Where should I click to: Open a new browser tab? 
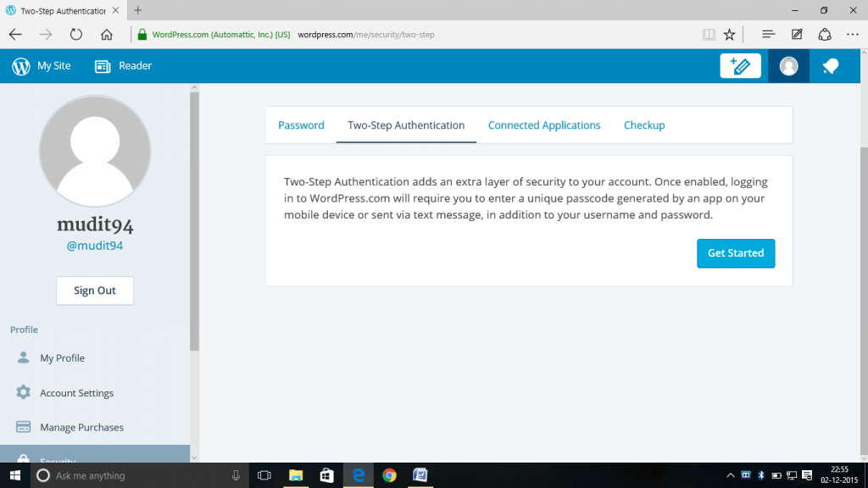point(138,10)
